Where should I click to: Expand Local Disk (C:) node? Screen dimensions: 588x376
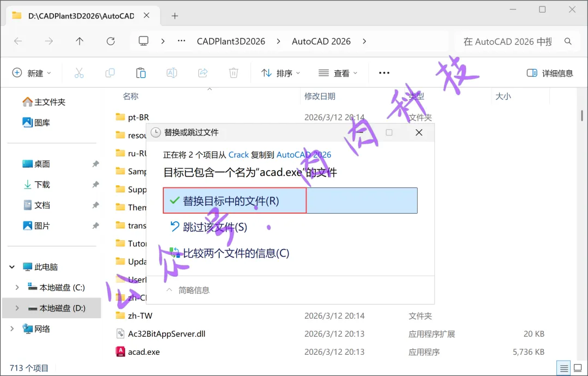coord(17,287)
